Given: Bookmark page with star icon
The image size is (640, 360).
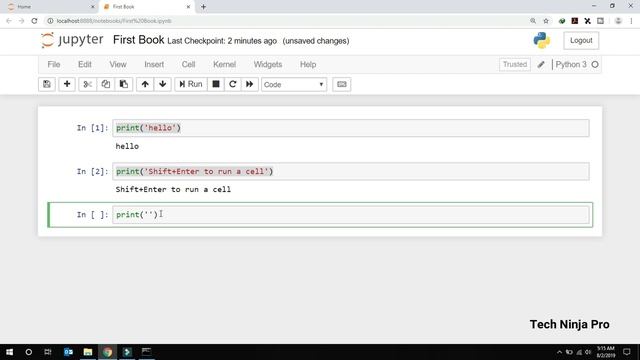Looking at the screenshot, I should [546, 21].
